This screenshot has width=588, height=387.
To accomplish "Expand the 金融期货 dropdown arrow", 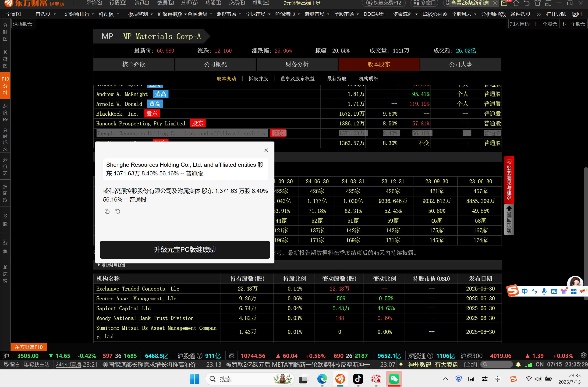I will (x=211, y=14).
